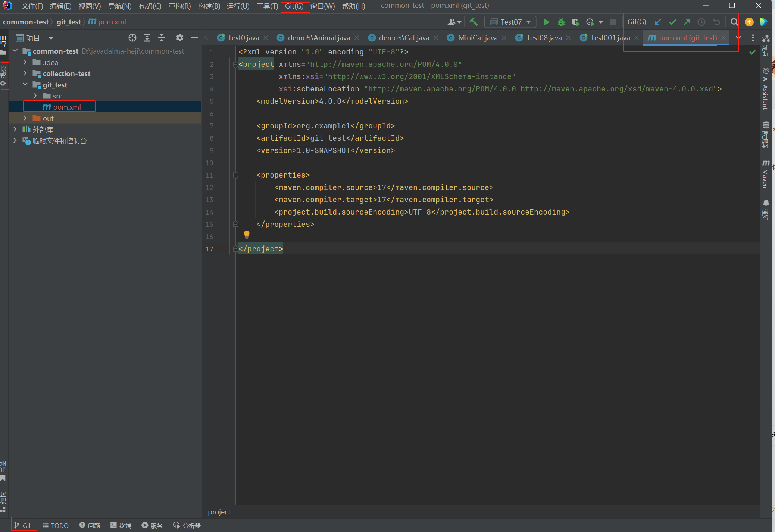This screenshot has height=532, width=775.
Task: Open project view settings via the gear icon
Action: tap(180, 37)
